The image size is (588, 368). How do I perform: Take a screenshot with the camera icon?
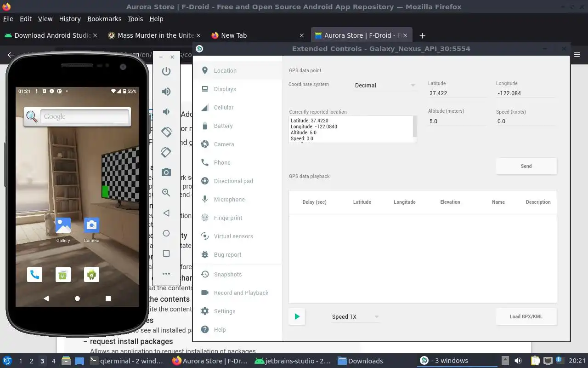[166, 172]
